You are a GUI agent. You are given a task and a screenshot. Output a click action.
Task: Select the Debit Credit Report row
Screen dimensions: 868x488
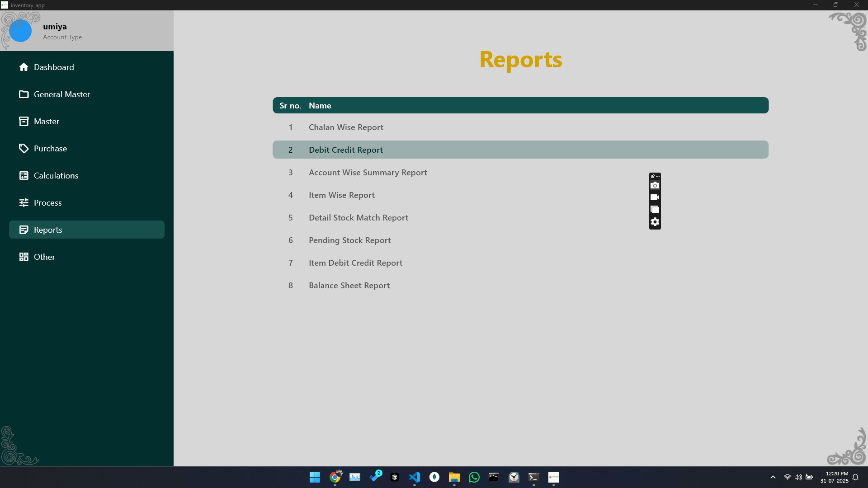point(346,150)
